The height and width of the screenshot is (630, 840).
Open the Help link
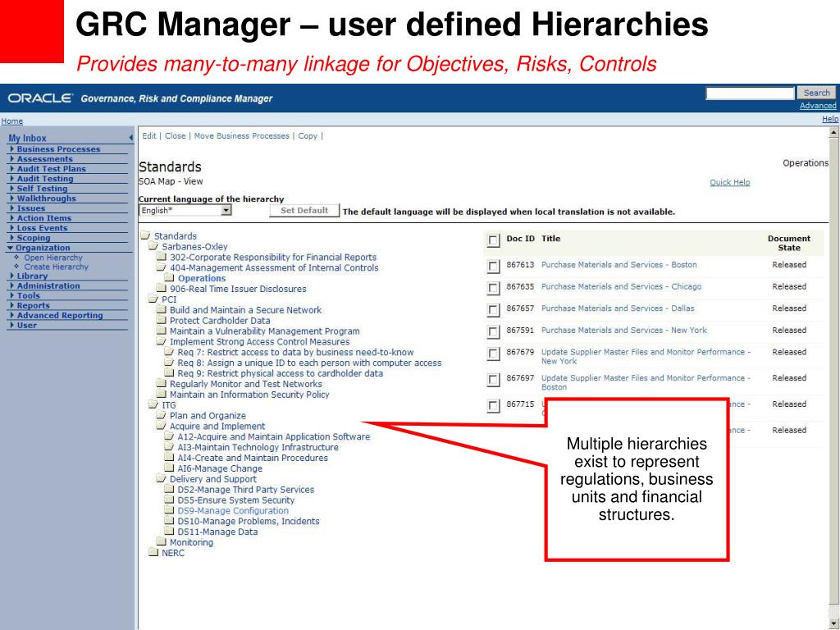point(830,119)
